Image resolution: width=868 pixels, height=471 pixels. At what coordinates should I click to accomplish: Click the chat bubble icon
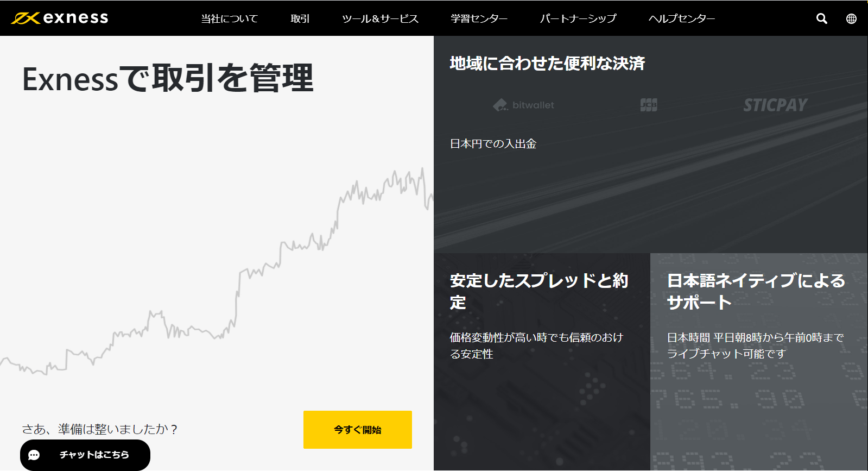click(x=34, y=455)
